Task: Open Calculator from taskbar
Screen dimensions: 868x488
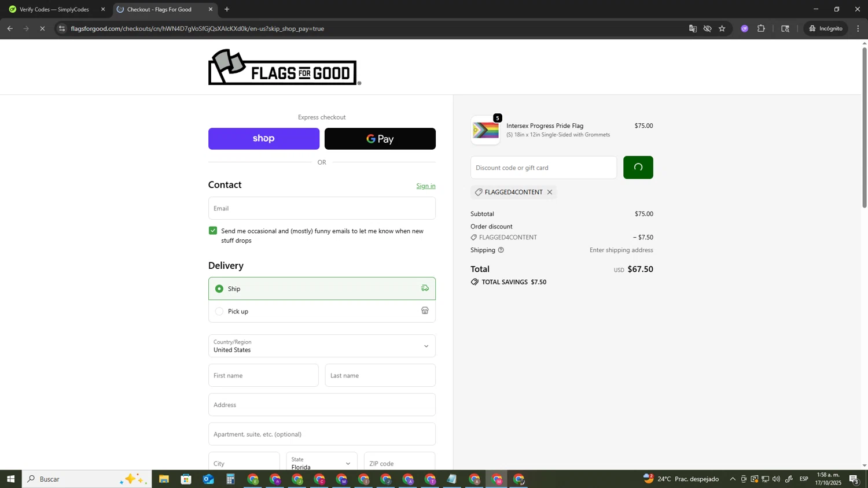Action: (230, 479)
